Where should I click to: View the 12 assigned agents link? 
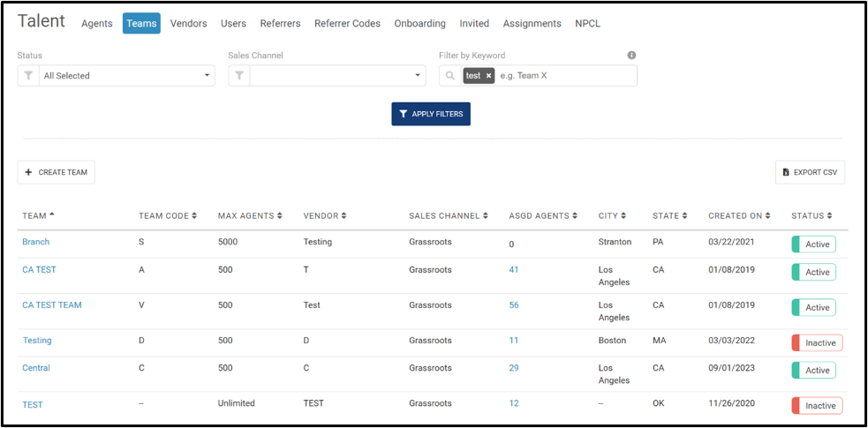pyautogui.click(x=514, y=403)
